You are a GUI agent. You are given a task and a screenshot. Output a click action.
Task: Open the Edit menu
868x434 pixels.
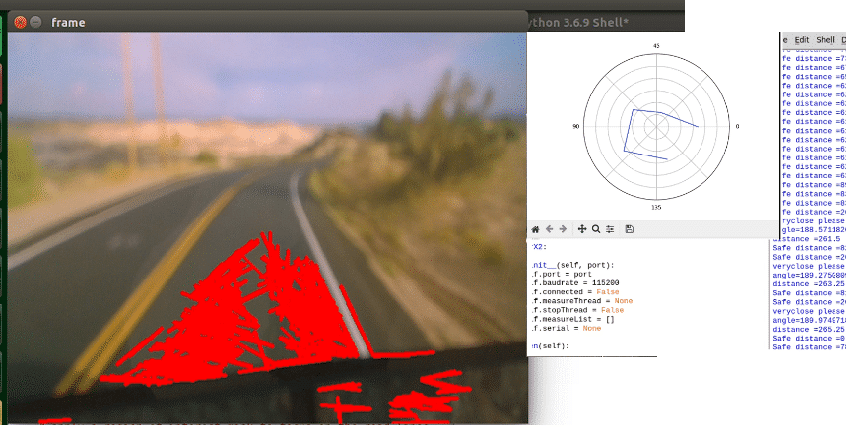point(802,39)
